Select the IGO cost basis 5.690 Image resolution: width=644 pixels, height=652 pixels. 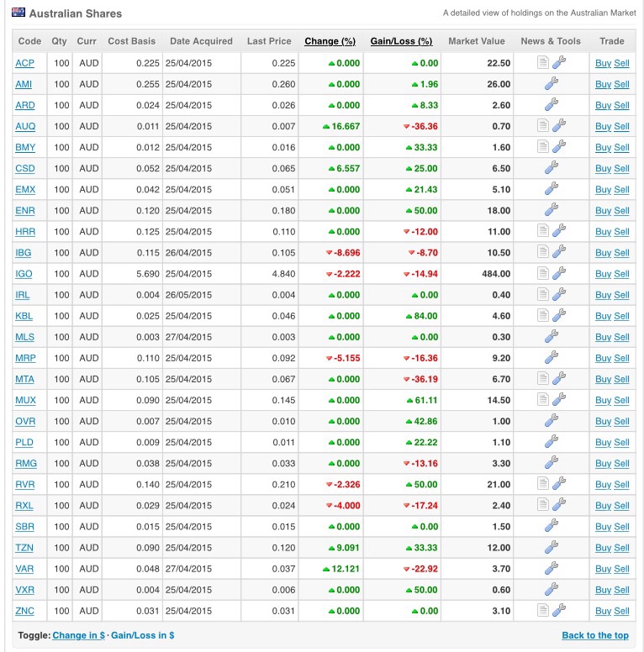point(148,274)
